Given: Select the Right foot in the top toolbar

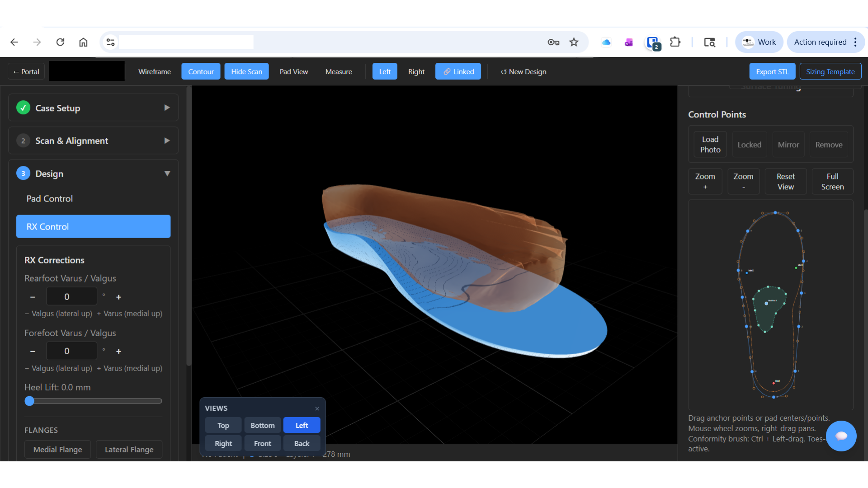Looking at the screenshot, I should [x=416, y=71].
